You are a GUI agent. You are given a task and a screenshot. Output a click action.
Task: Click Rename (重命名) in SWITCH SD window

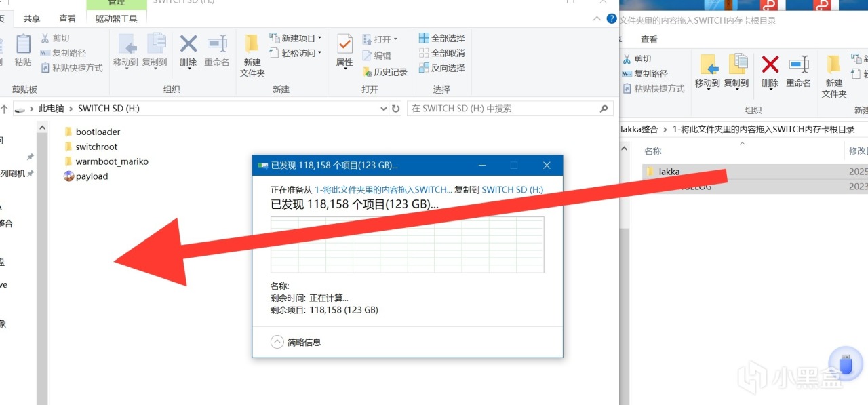pyautogui.click(x=217, y=50)
